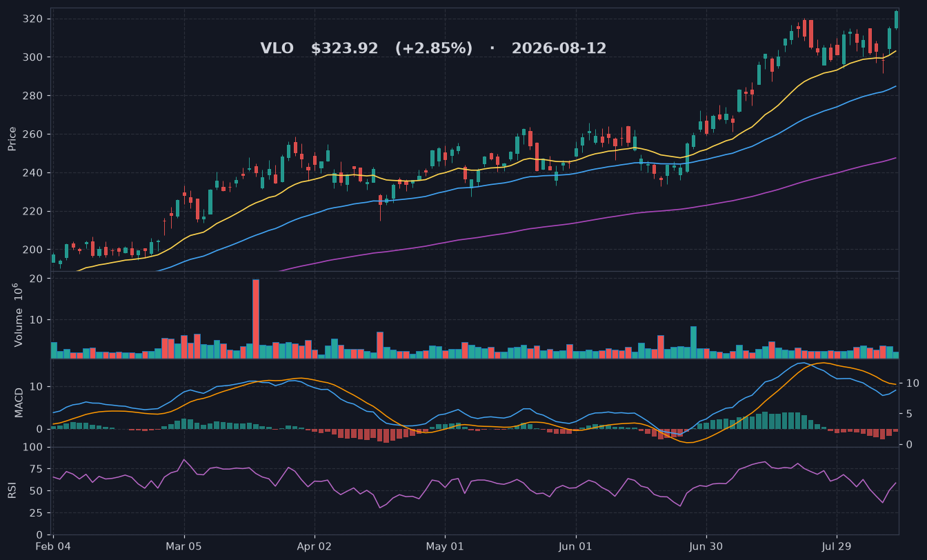Image resolution: width=927 pixels, height=560 pixels.
Task: Select the 75 tick on RSI axis
Action: (37, 470)
